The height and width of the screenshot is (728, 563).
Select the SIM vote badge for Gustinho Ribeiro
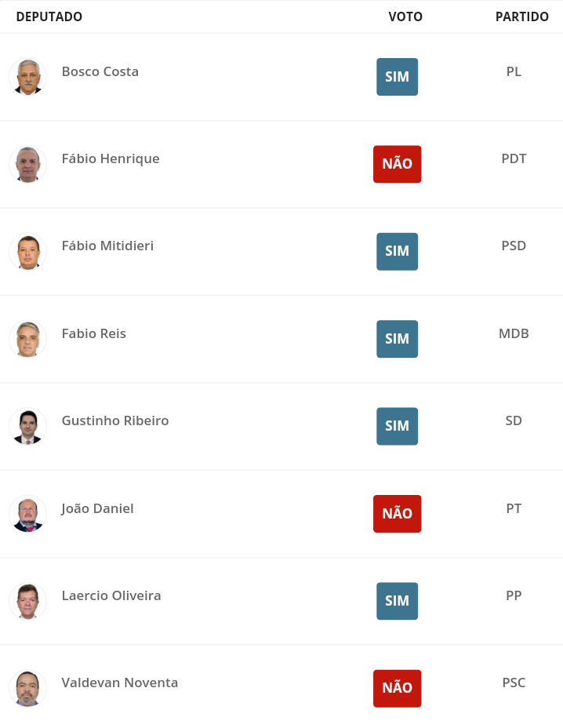point(398,426)
